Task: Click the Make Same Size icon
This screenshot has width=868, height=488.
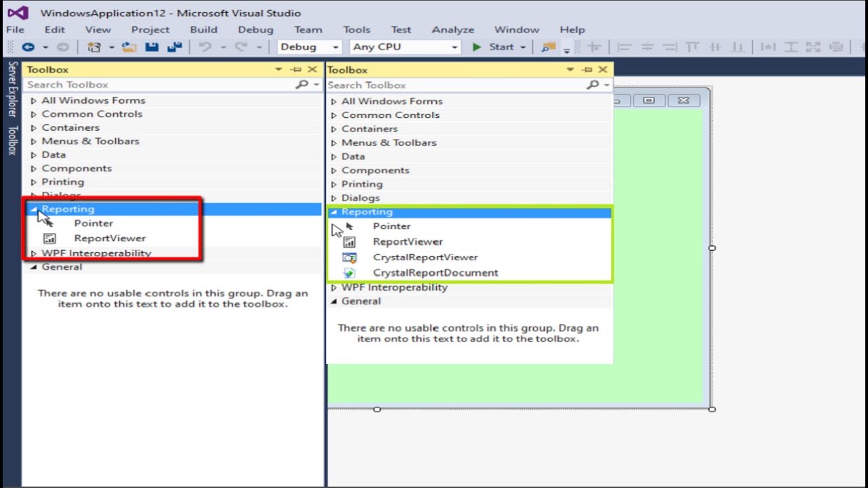Action: pos(814,47)
